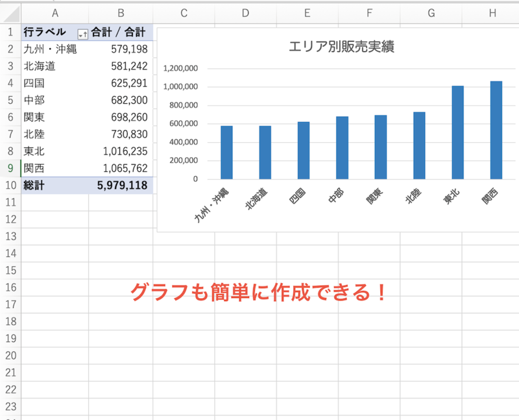
Task: Select row 23 header
Action: click(x=10, y=407)
